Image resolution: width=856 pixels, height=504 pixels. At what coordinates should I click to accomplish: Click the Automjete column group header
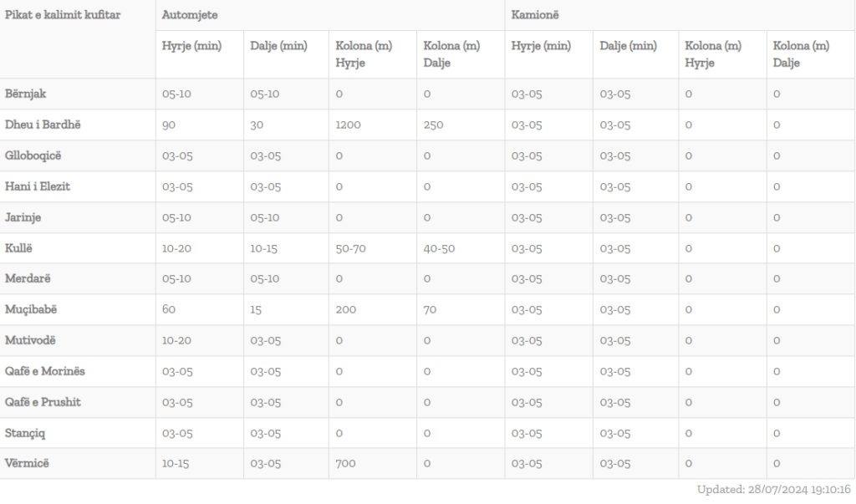(x=190, y=15)
